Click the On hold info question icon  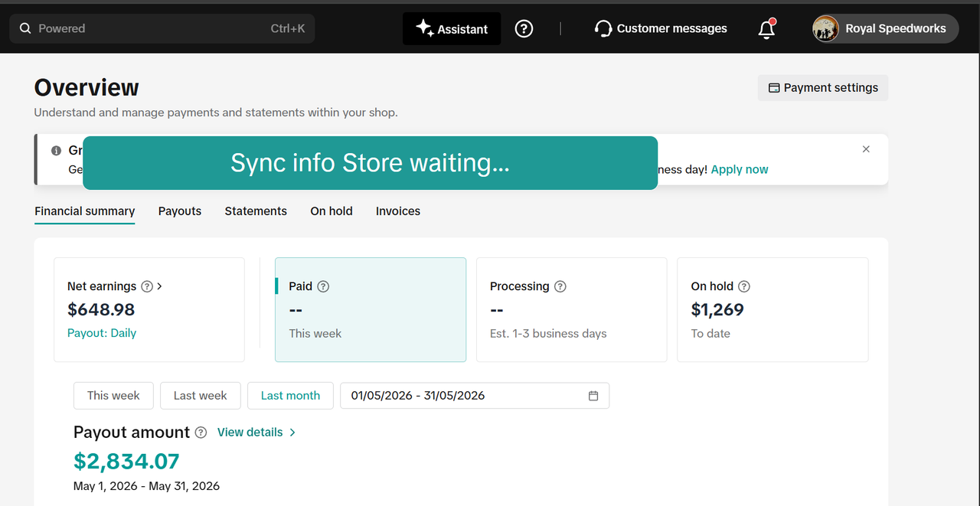[x=744, y=286]
